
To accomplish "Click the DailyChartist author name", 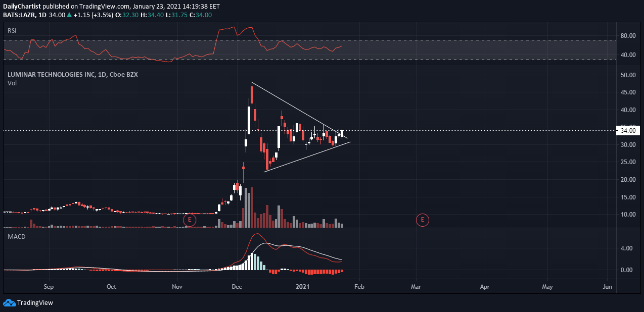I will pyautogui.click(x=22, y=8).
